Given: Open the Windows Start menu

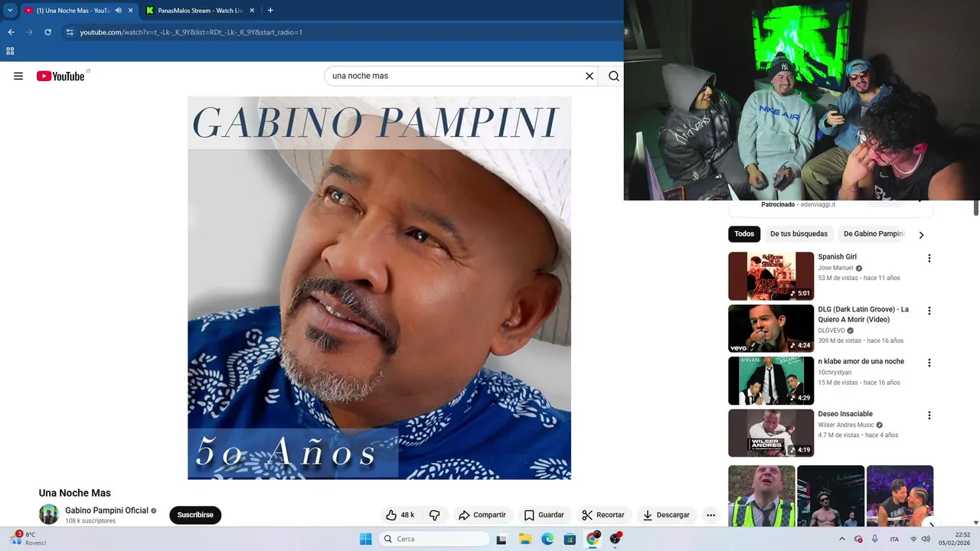Looking at the screenshot, I should (x=366, y=539).
